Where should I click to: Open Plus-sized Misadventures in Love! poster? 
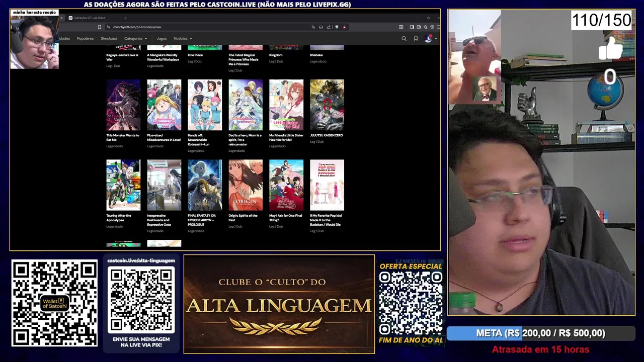[x=164, y=105]
